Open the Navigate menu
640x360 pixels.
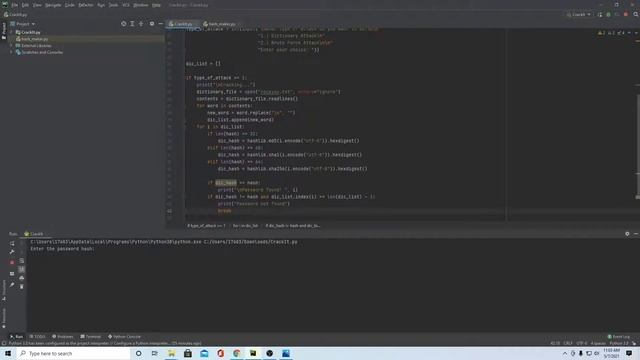[x=53, y=5]
